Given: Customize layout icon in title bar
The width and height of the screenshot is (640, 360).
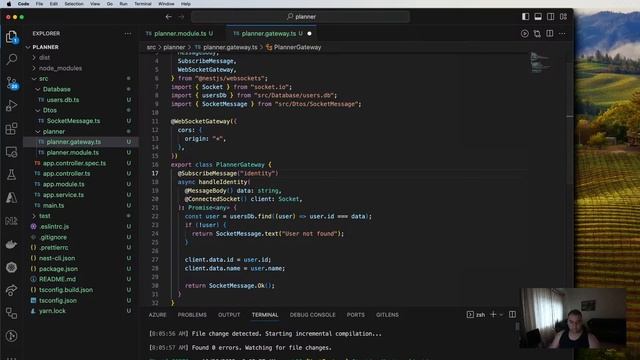Looking at the screenshot, I should 563,17.
